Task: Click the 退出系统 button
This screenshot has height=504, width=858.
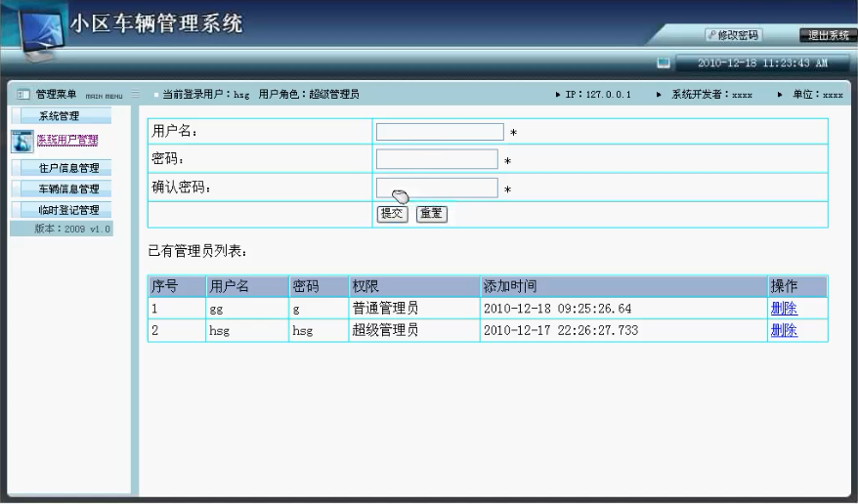Action: (828, 35)
